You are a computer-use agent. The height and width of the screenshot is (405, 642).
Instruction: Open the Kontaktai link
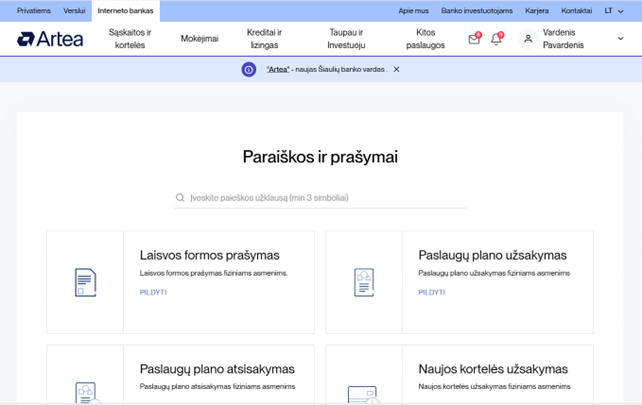[576, 11]
